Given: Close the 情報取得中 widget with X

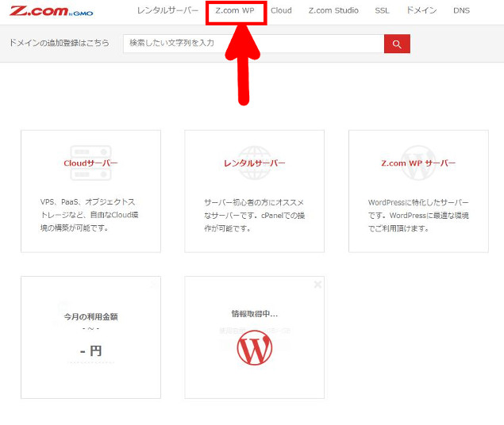Looking at the screenshot, I should click(317, 285).
